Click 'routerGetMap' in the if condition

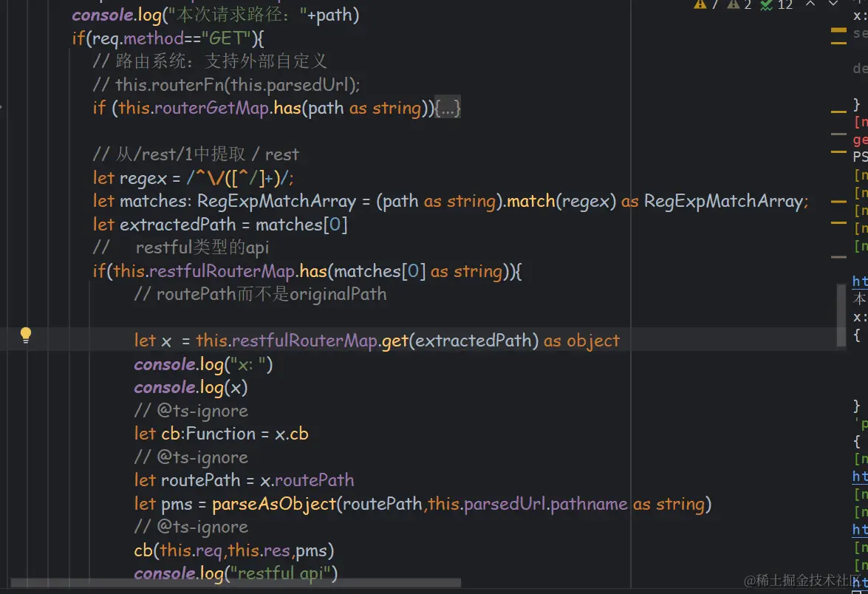[211, 107]
